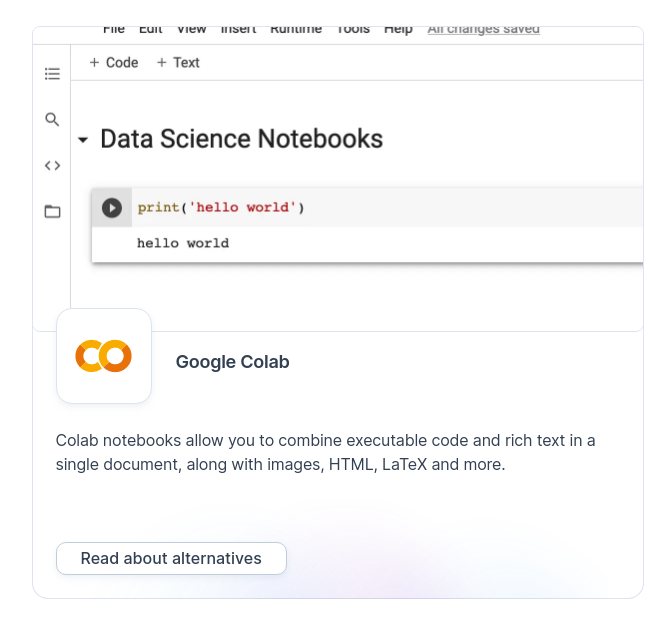
Task: Click the Google Colab logo icon
Action: (104, 356)
